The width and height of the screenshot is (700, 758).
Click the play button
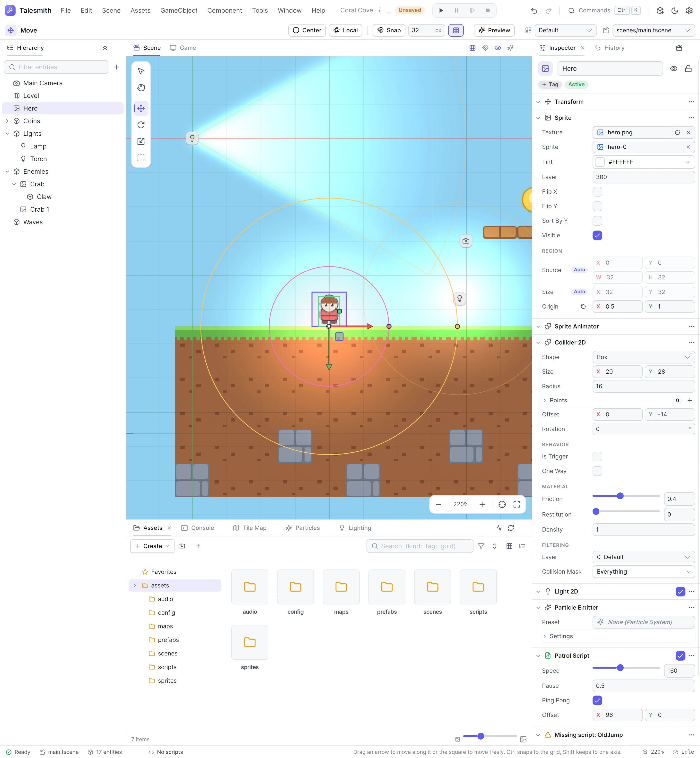point(441,11)
